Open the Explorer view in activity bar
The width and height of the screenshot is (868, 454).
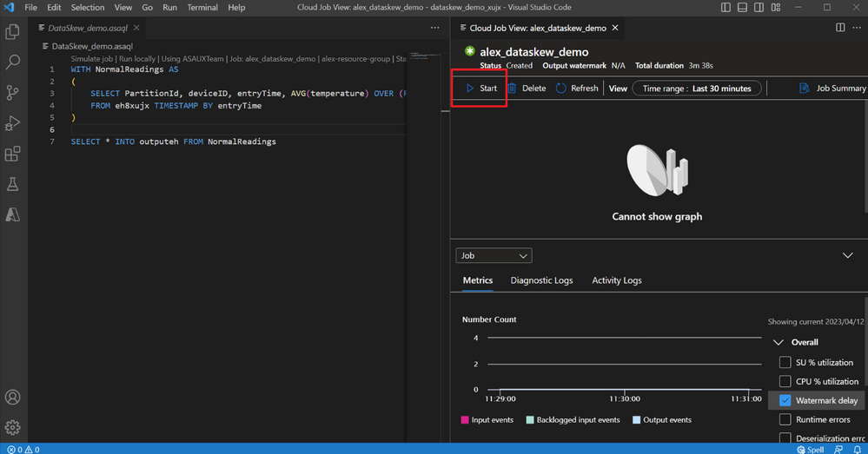(12, 31)
